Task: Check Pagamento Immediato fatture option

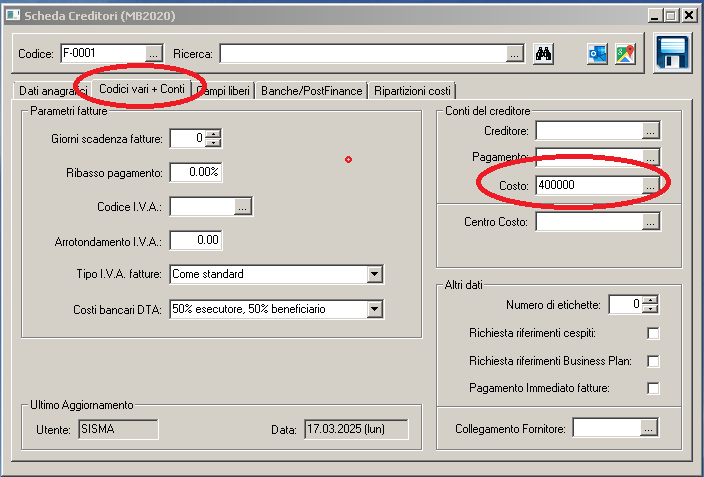Action: click(653, 388)
